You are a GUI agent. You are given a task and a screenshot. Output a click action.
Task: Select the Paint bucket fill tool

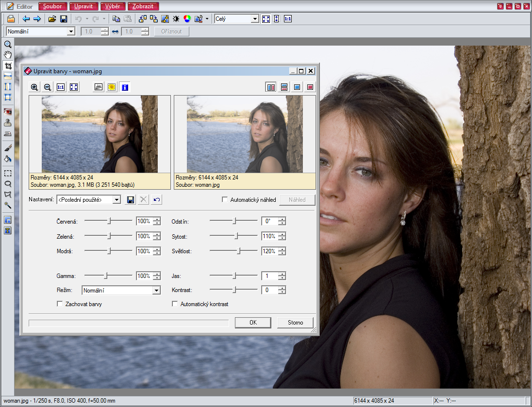(x=7, y=159)
